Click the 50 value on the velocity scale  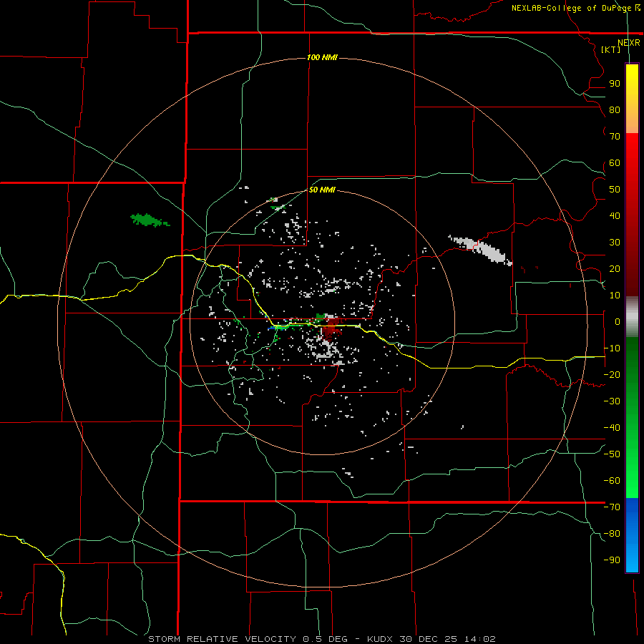pos(615,190)
